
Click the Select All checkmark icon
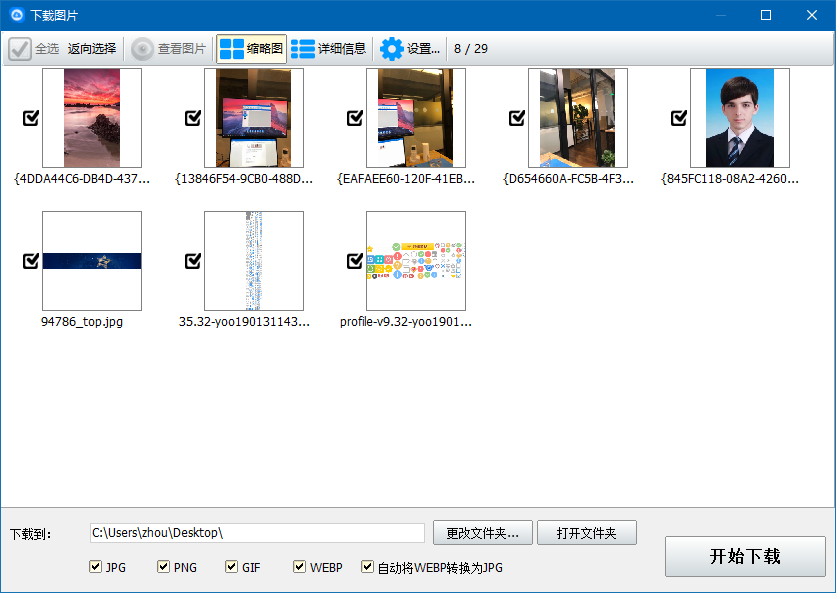(20, 49)
